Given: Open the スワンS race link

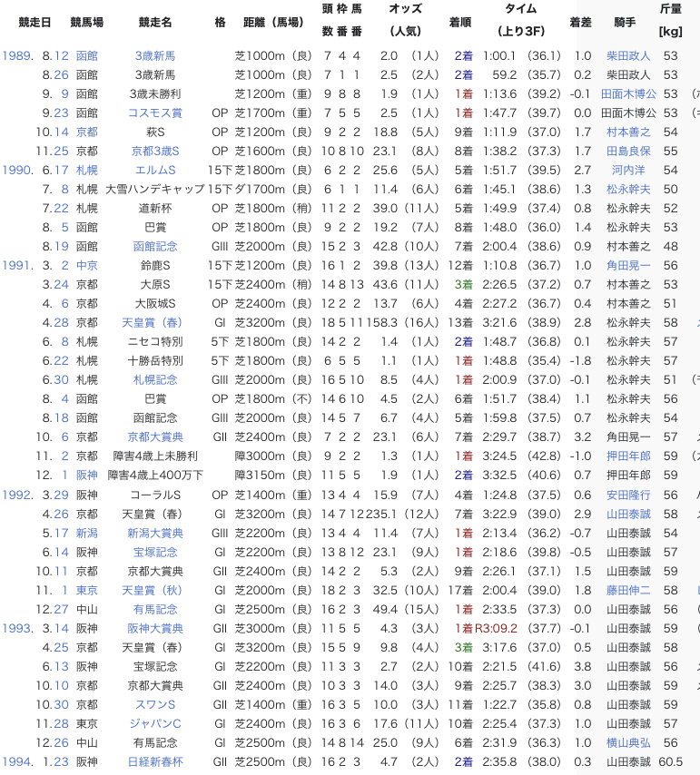Looking at the screenshot, I should click(x=155, y=705).
